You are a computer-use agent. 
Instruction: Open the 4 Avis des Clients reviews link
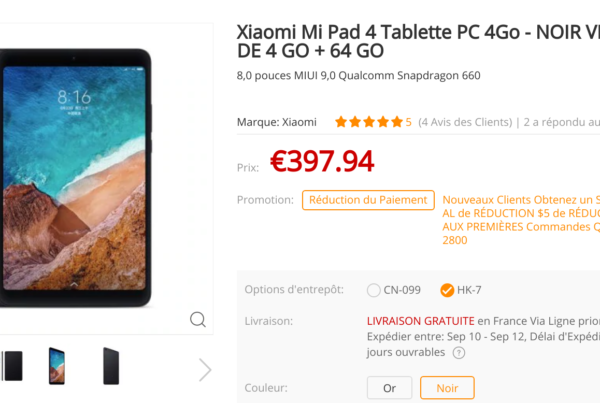coord(465,122)
